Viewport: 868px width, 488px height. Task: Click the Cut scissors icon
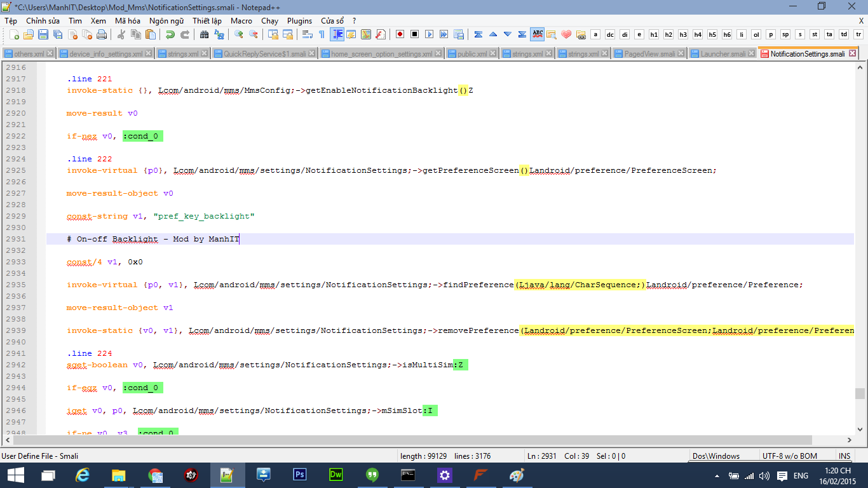(x=122, y=34)
